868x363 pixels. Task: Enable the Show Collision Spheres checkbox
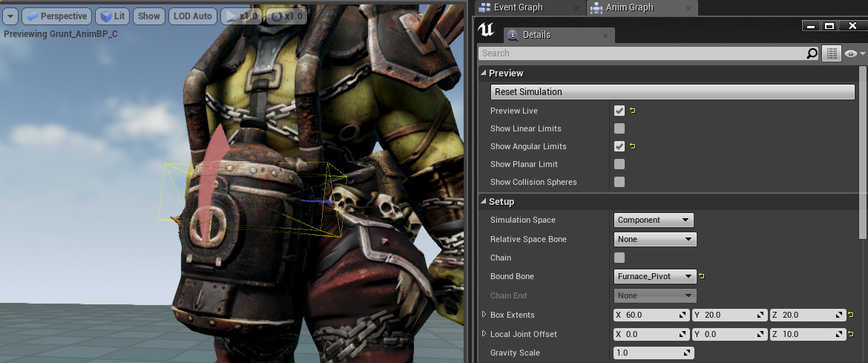(x=619, y=182)
